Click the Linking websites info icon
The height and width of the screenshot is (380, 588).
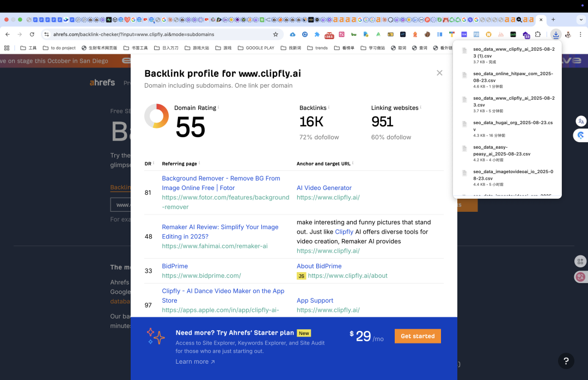[421, 107]
